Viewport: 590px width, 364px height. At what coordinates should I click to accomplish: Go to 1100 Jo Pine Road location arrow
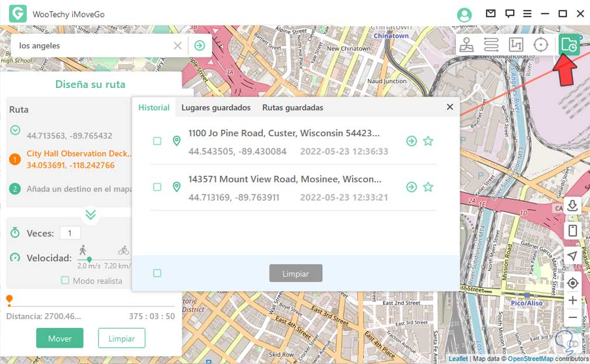pos(412,141)
